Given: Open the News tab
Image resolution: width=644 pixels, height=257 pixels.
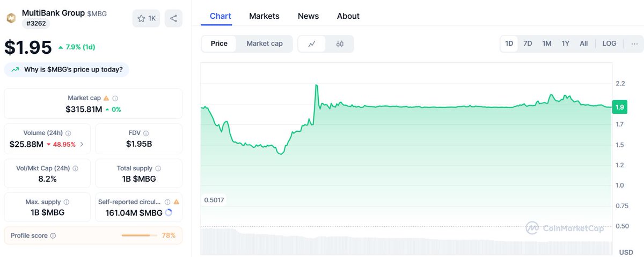Looking at the screenshot, I should click(308, 16).
